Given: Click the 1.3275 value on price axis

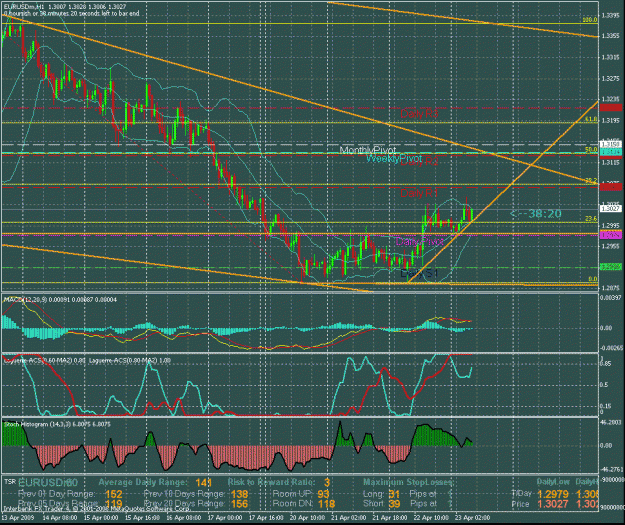Looking at the screenshot, I should (x=611, y=79).
